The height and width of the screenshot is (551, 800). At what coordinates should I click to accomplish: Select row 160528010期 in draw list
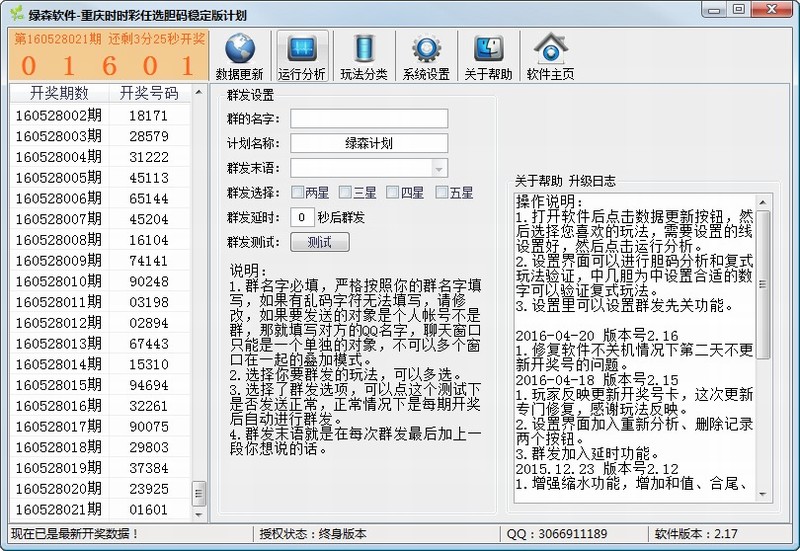59,281
